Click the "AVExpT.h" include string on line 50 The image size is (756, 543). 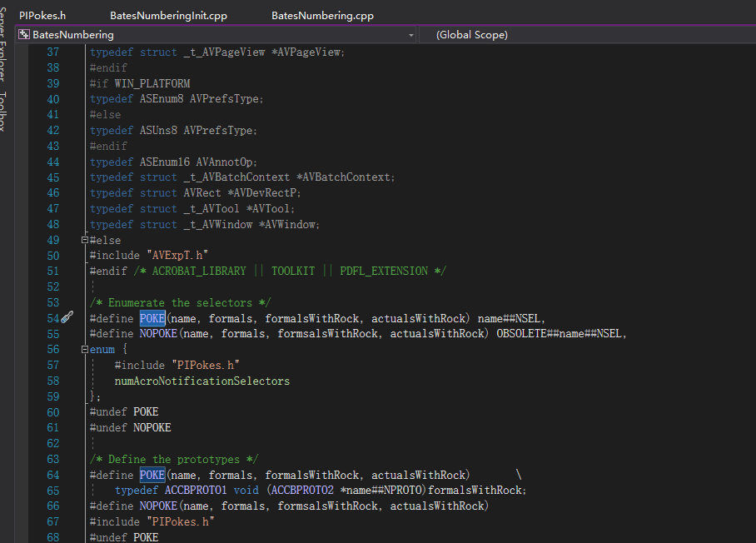click(x=177, y=255)
